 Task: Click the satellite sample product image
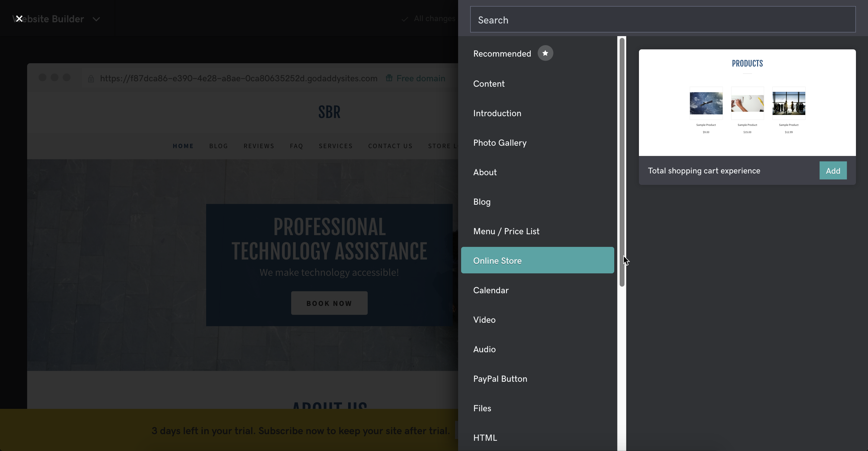tap(706, 103)
